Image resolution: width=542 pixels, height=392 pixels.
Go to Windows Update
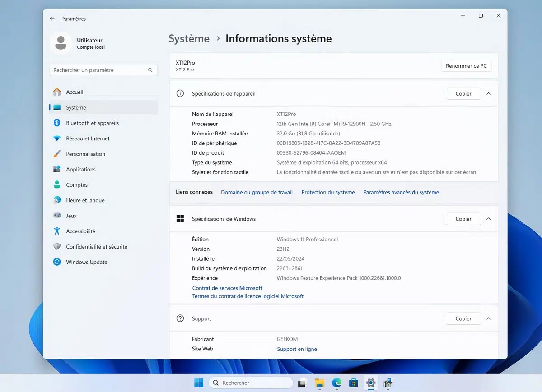86,262
